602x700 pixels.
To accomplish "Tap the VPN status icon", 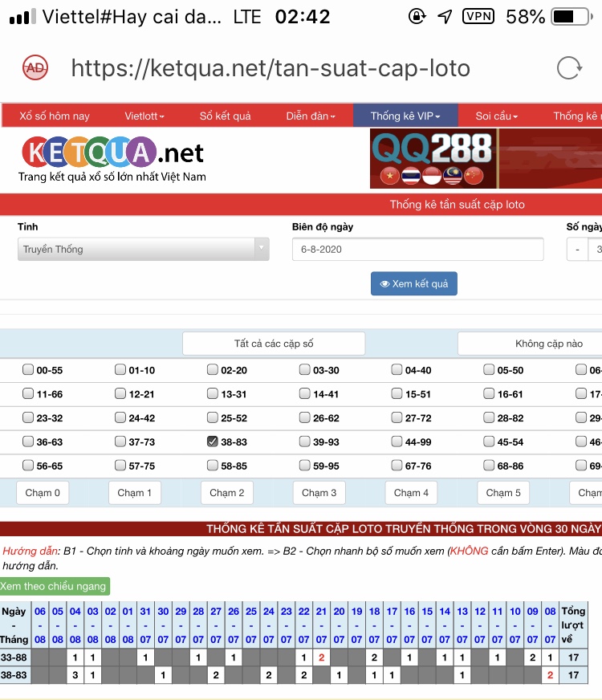I will pos(478,17).
